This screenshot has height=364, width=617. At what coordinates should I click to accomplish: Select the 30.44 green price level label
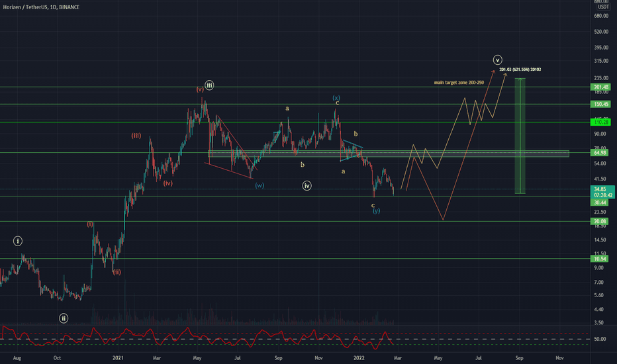coord(600,203)
